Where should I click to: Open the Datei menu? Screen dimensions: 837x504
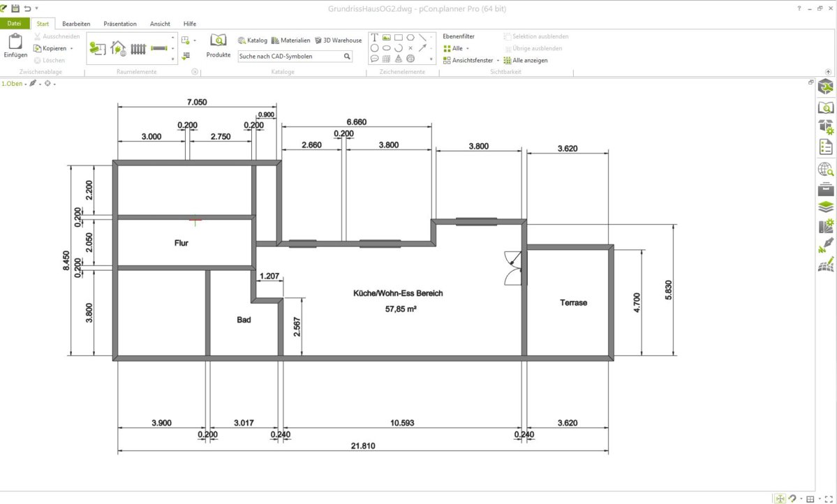click(x=15, y=24)
